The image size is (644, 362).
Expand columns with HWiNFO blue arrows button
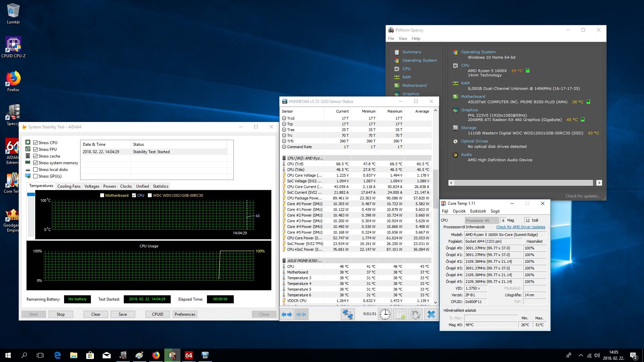click(x=287, y=314)
